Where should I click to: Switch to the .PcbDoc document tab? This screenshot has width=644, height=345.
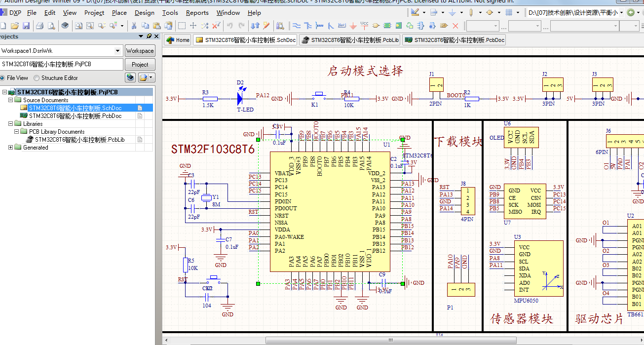pyautogui.click(x=454, y=40)
